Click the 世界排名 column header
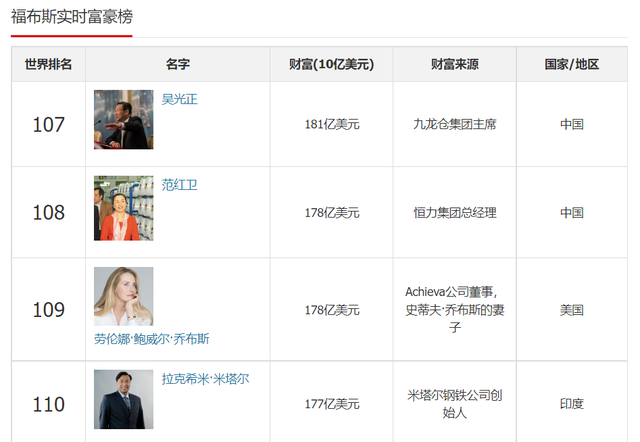The image size is (640, 442). click(x=48, y=64)
